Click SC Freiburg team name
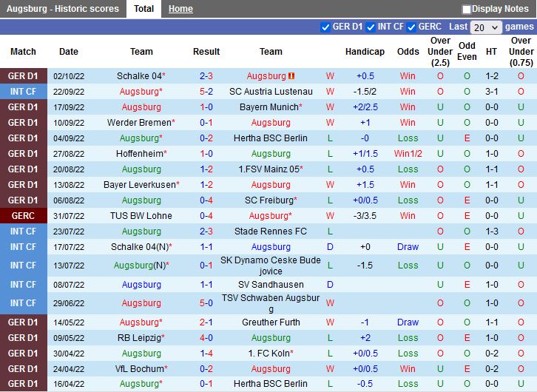This screenshot has height=392, width=537. pyautogui.click(x=271, y=200)
